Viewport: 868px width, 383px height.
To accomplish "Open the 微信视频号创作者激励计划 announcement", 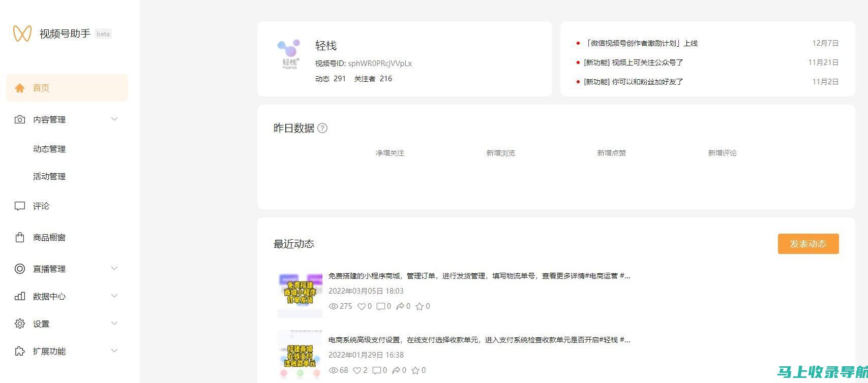I will (641, 43).
